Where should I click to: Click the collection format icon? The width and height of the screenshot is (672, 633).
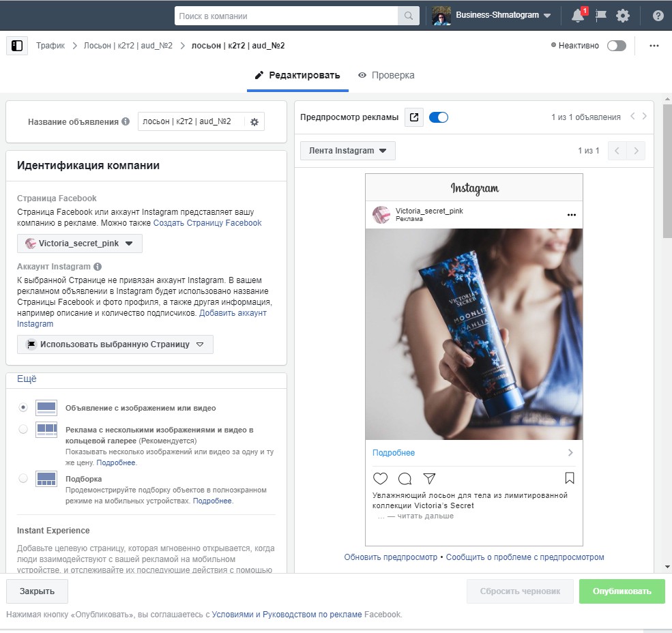click(46, 479)
